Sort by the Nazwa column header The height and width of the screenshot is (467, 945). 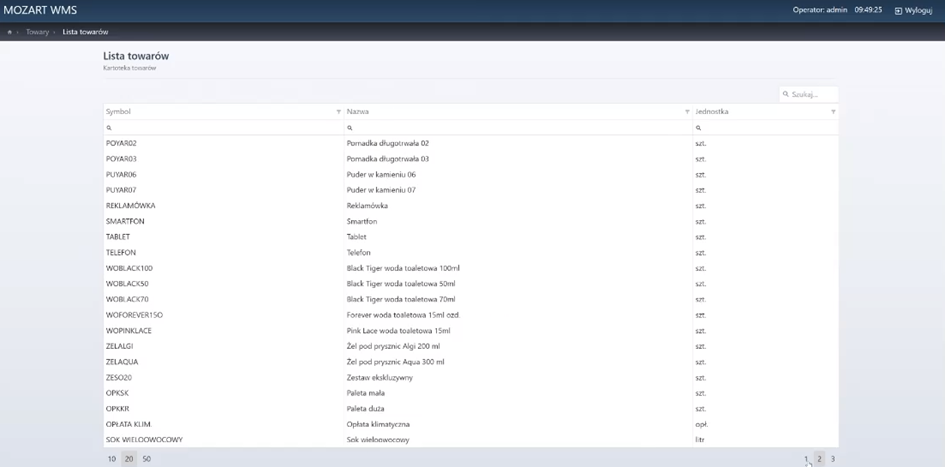pos(358,112)
